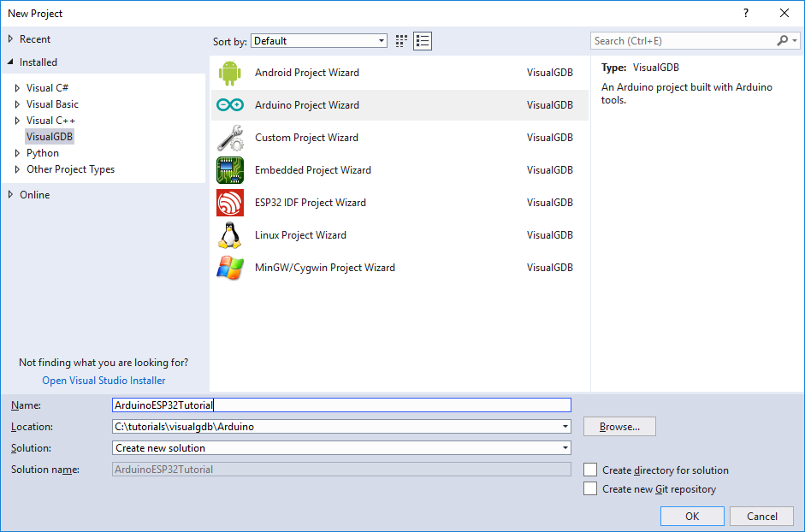Screen dimensions: 805x532
Task: Click the Recent section label
Action: tap(35, 39)
